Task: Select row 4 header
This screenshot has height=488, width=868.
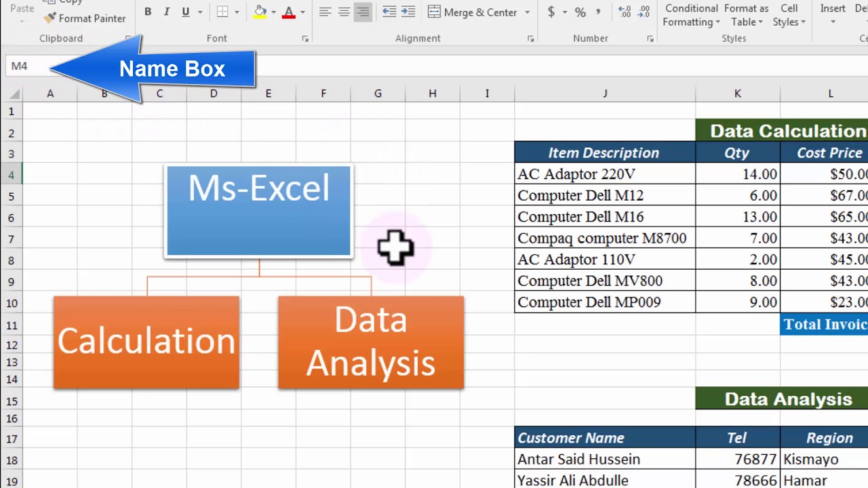Action: point(11,176)
